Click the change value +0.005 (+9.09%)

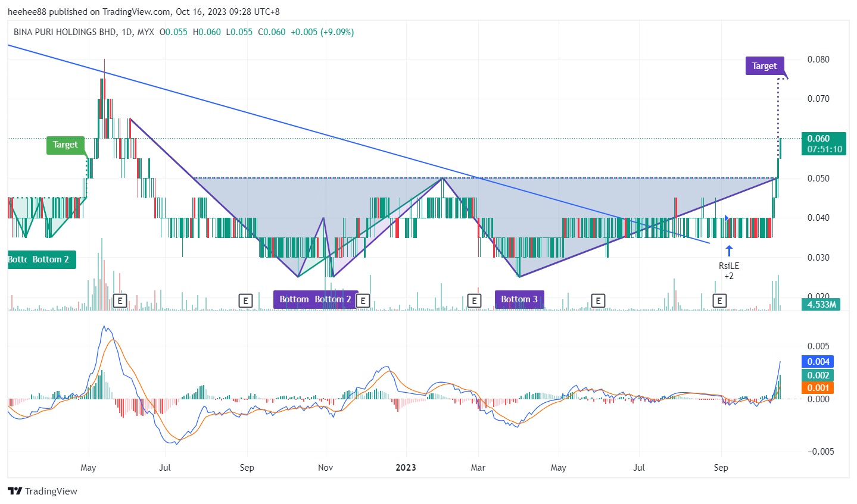[x=322, y=32]
